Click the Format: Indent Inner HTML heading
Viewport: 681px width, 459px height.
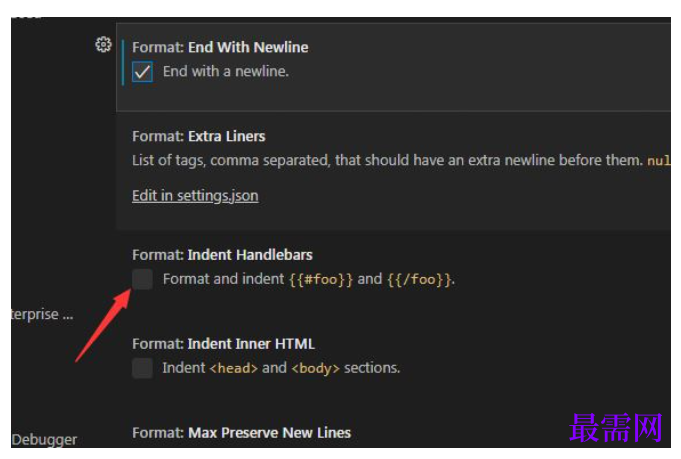tap(223, 344)
